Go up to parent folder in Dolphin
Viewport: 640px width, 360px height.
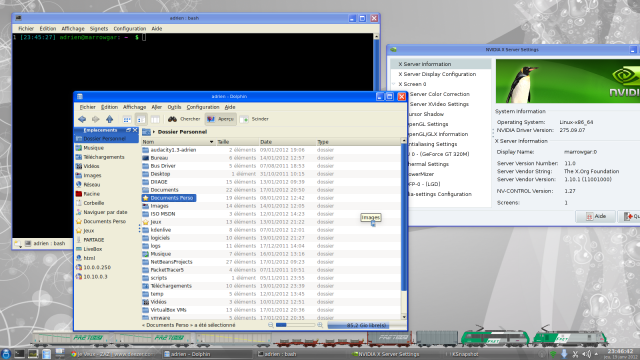click(109, 119)
